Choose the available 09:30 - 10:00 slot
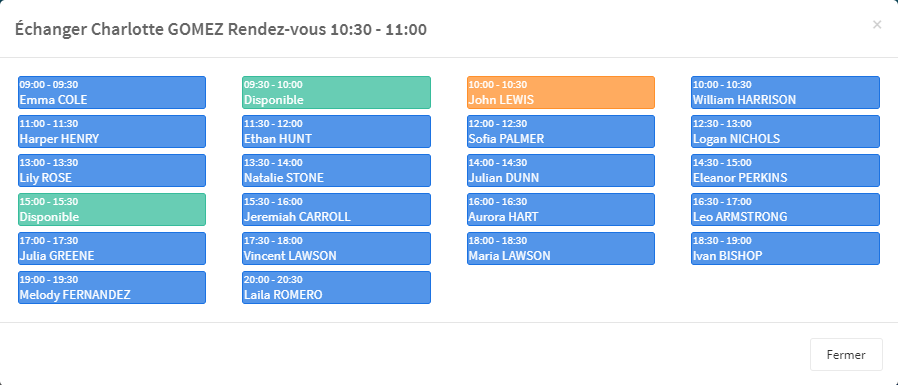 (336, 92)
